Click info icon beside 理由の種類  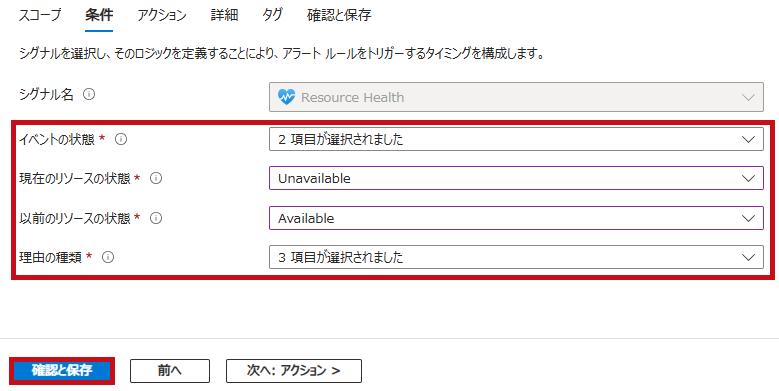point(108,257)
